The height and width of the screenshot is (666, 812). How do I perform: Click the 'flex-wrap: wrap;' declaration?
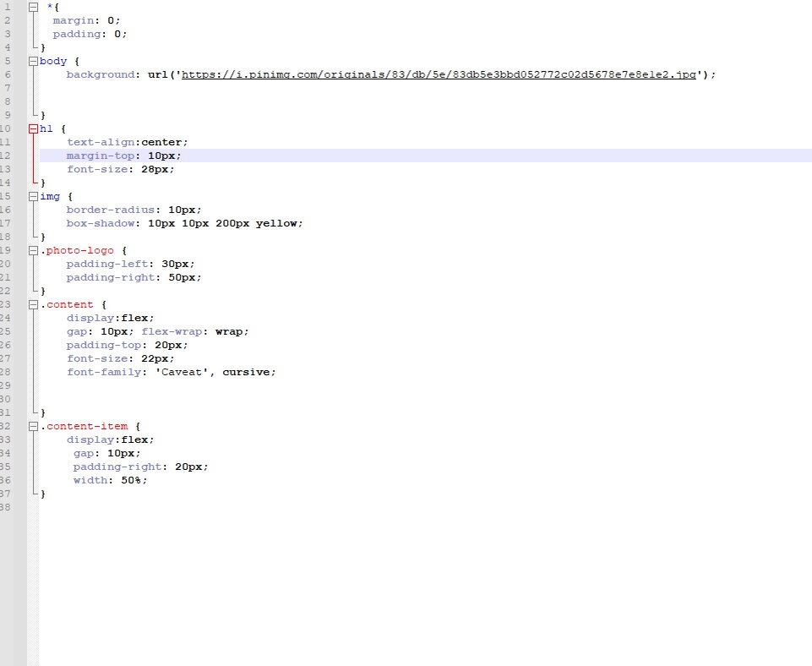[195, 331]
